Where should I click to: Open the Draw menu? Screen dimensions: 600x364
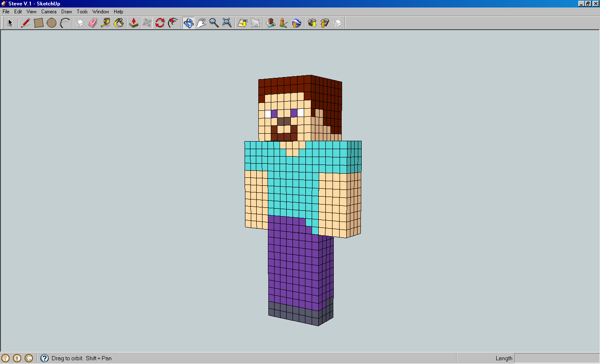[x=66, y=12]
